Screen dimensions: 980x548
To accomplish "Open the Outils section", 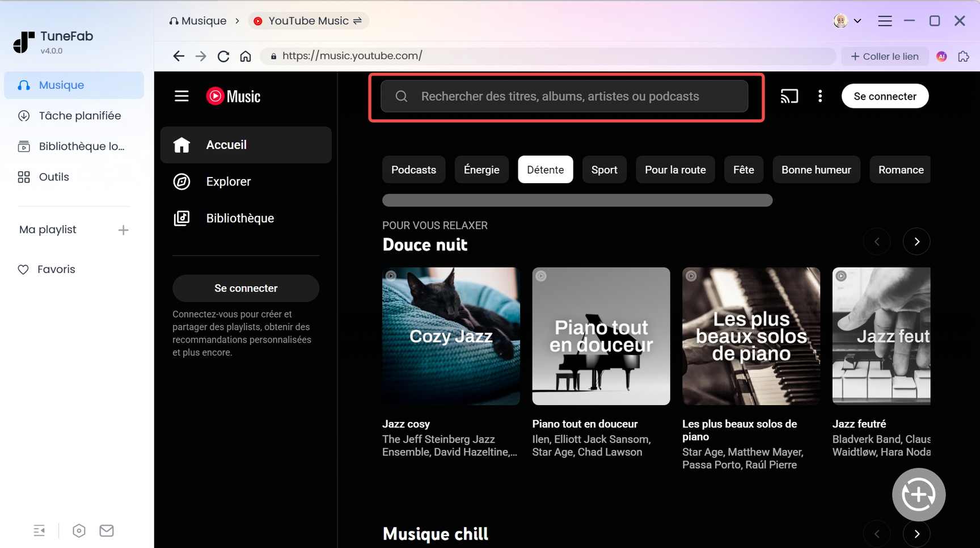I will (53, 176).
